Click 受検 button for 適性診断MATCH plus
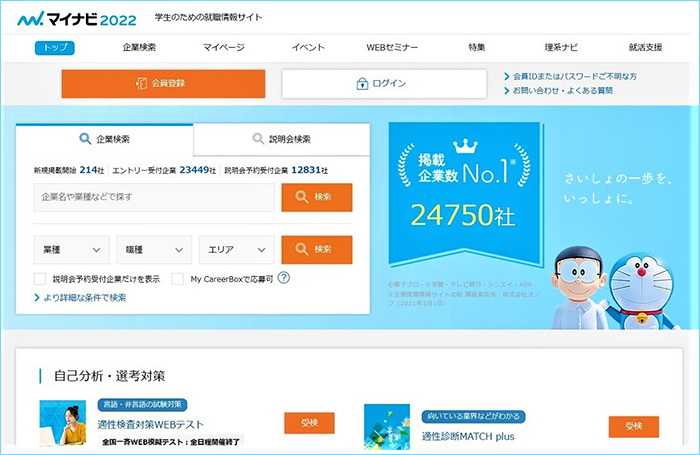Viewport: 700px width, 455px height. (633, 427)
